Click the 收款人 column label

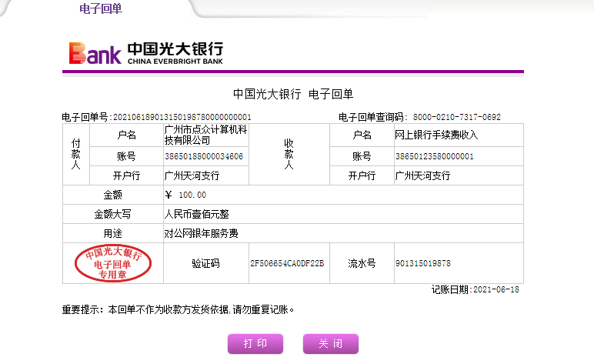coord(289,154)
